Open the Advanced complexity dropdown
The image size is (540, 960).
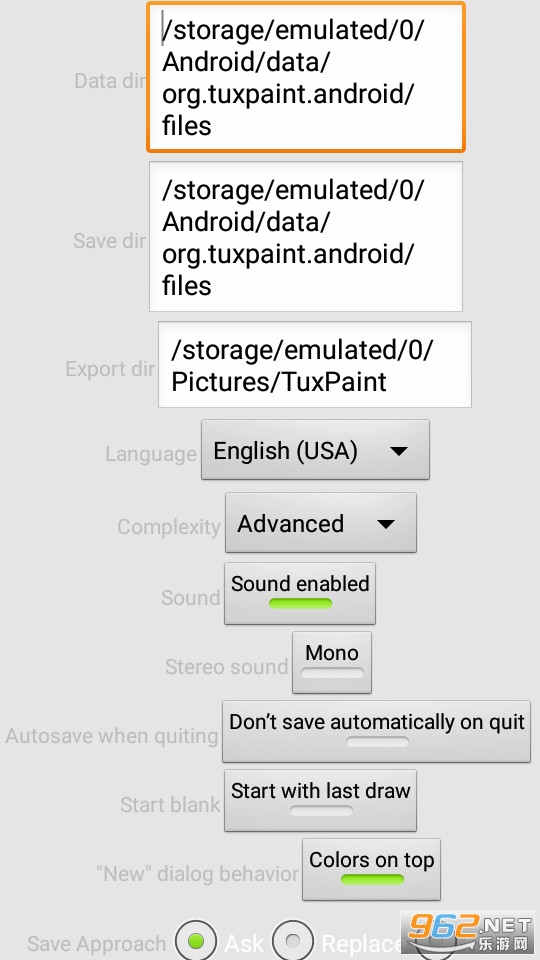(x=321, y=523)
